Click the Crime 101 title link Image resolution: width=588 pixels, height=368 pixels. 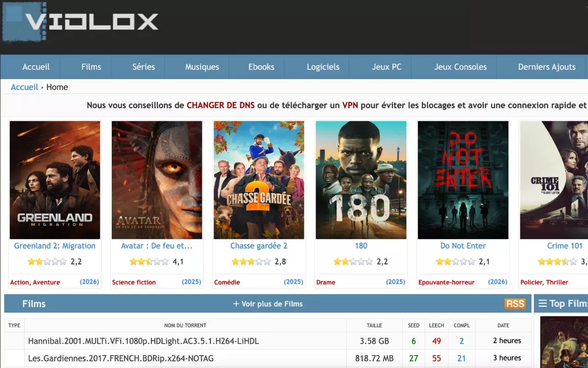click(x=565, y=246)
